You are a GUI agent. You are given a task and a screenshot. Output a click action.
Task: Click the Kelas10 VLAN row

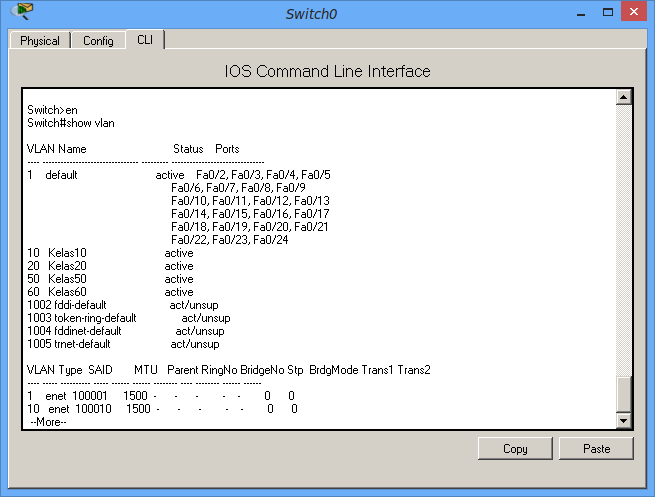pyautogui.click(x=110, y=253)
